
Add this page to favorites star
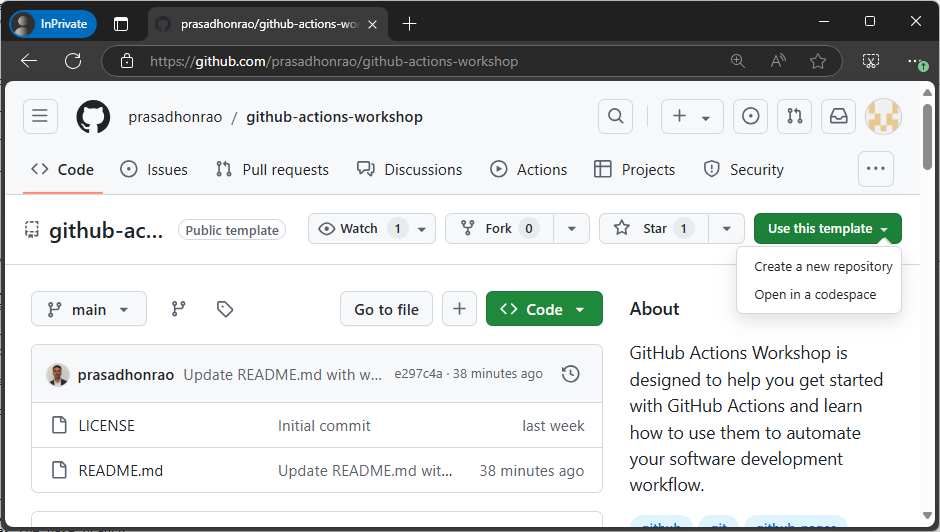point(818,61)
